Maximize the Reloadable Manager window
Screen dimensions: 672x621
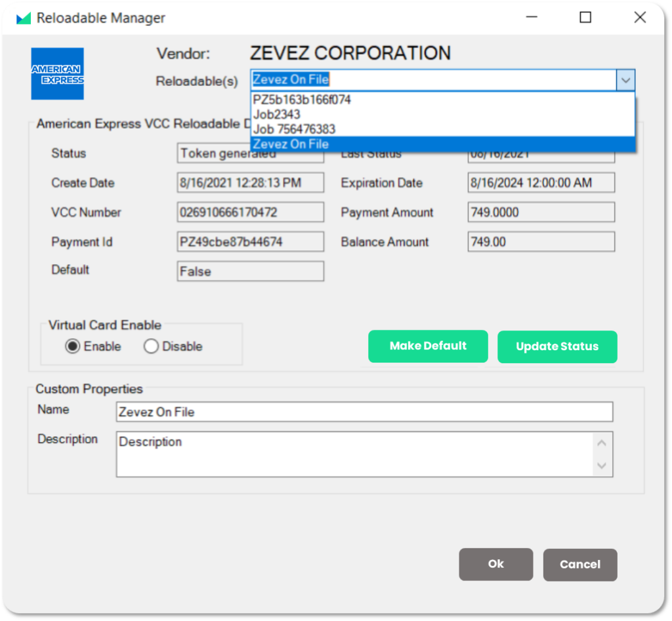[x=585, y=18]
